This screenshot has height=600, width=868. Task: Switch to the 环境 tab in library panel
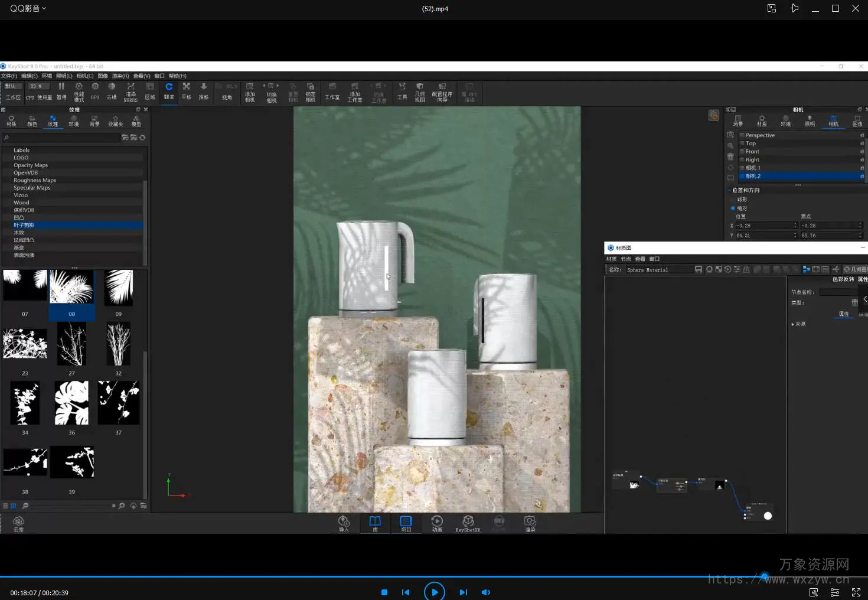pyautogui.click(x=74, y=121)
